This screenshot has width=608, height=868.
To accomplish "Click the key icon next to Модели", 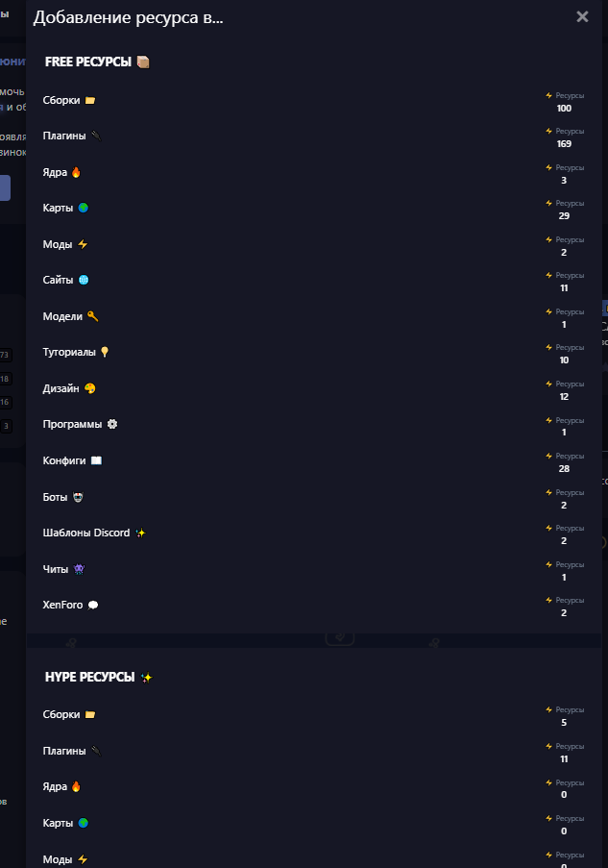I will (x=93, y=316).
